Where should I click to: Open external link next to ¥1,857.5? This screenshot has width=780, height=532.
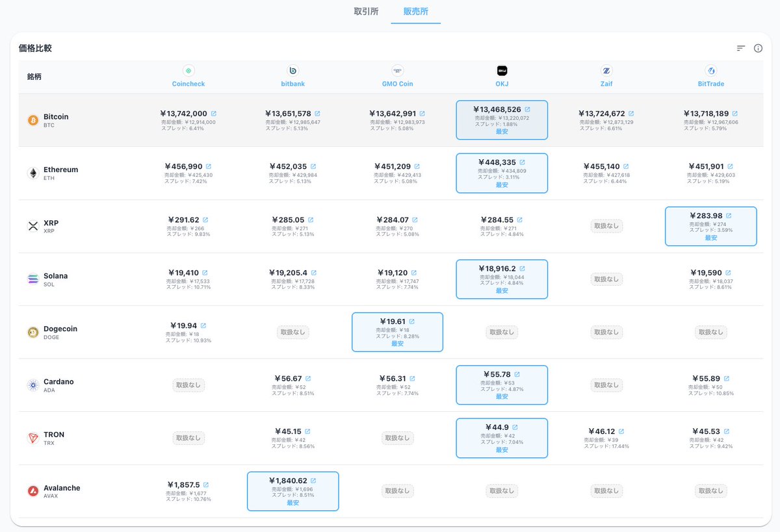(206, 485)
